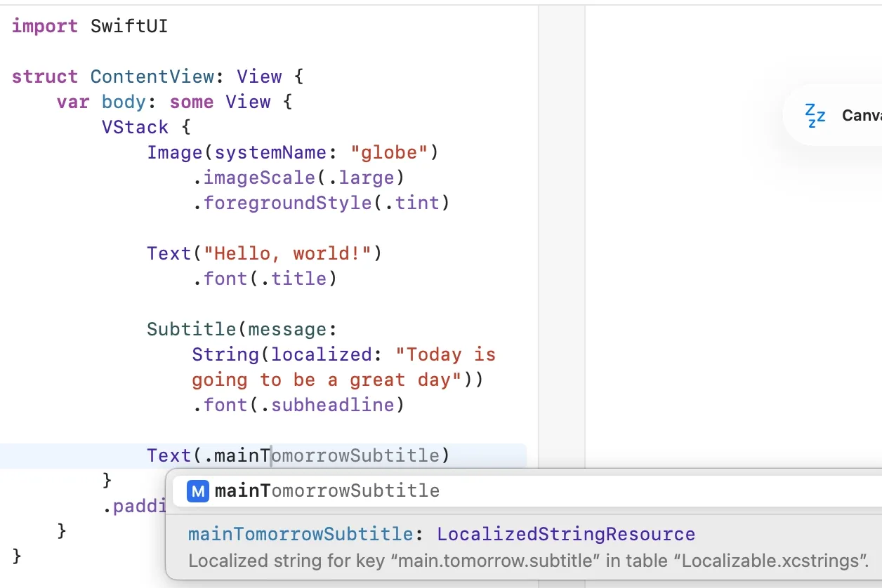The image size is (882, 588).
Task: Click the M member icon beside mainTomorrowSubtitle
Action: [196, 490]
